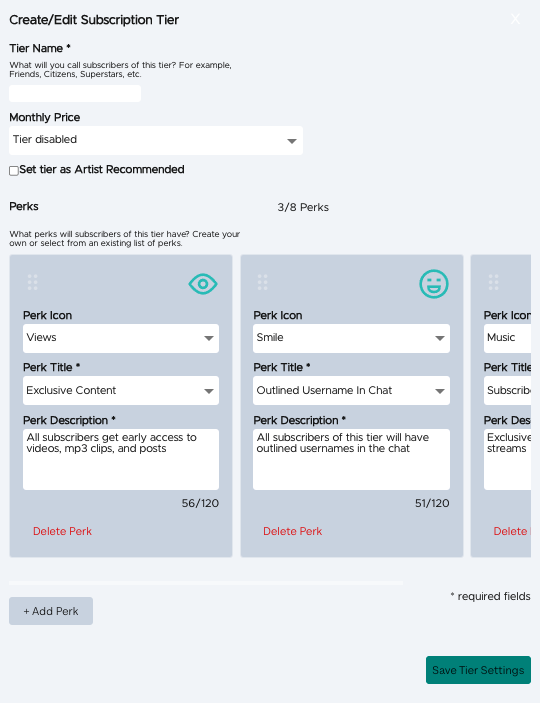Click the smiley face perk icon
This screenshot has height=703, width=540.
(434, 284)
